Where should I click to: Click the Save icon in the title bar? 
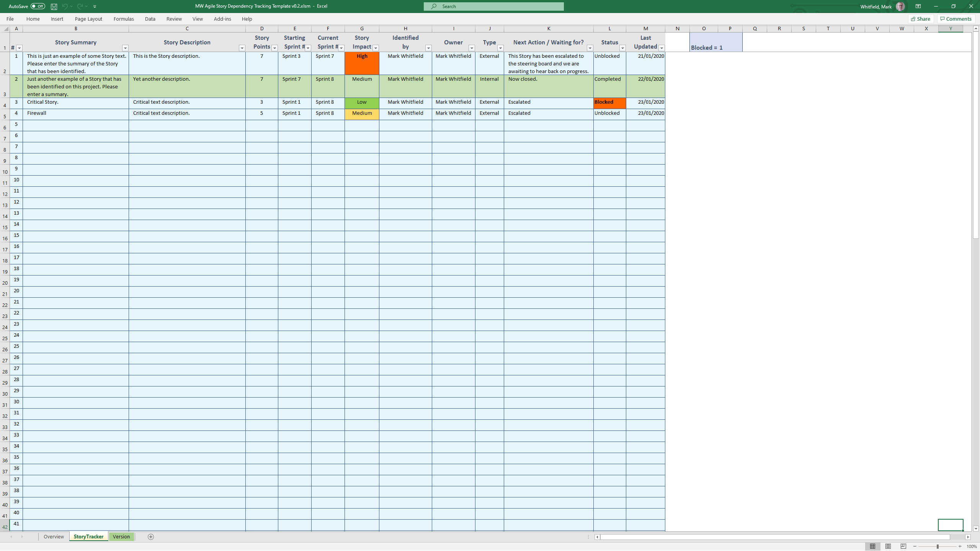coord(54,7)
